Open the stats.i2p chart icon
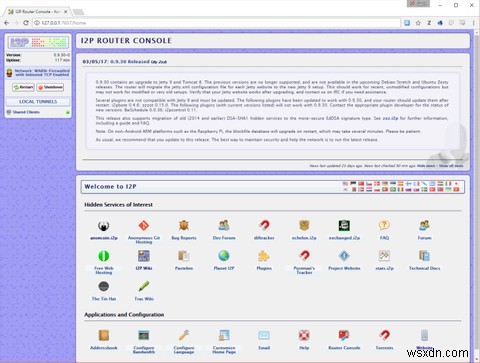Image resolution: width=480 pixels, height=363 pixels. (x=384, y=256)
